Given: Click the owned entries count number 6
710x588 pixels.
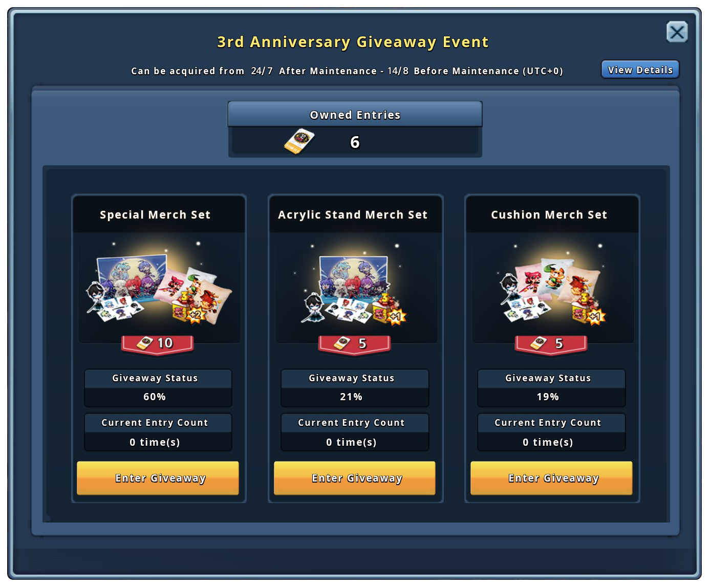Looking at the screenshot, I should (x=355, y=142).
